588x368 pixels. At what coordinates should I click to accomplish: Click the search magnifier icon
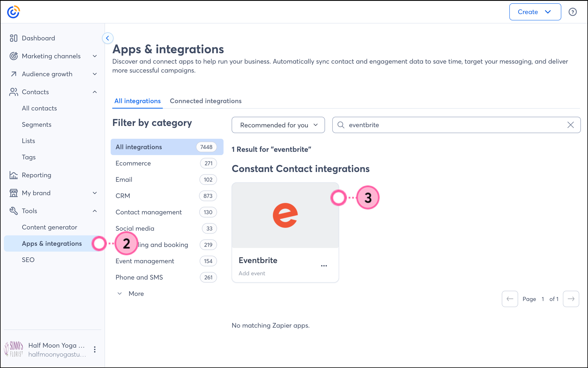point(341,125)
